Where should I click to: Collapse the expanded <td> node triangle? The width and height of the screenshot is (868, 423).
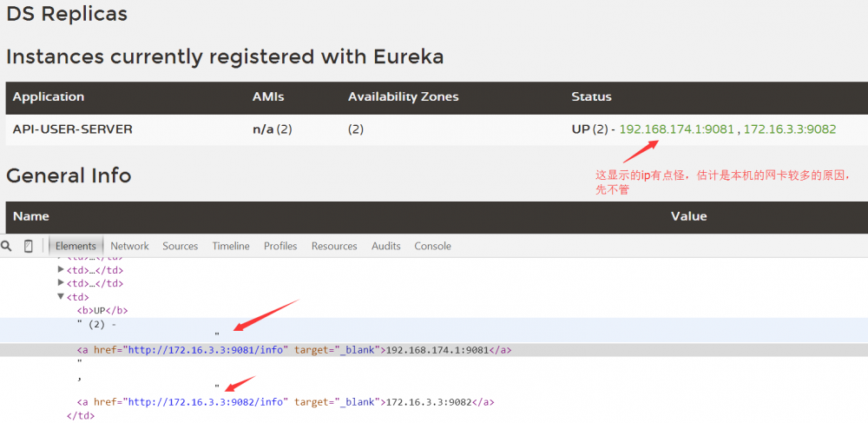(61, 296)
